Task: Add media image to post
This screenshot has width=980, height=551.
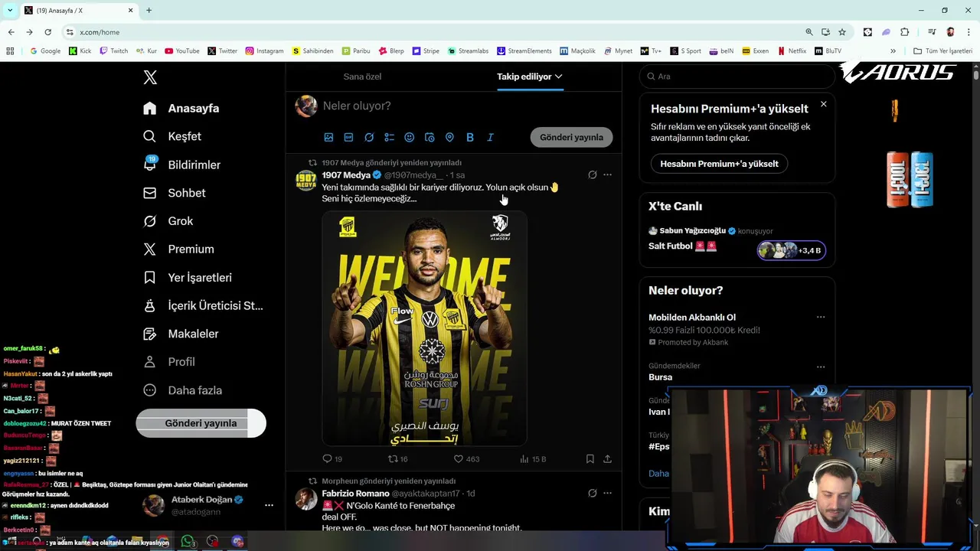Action: [328, 138]
